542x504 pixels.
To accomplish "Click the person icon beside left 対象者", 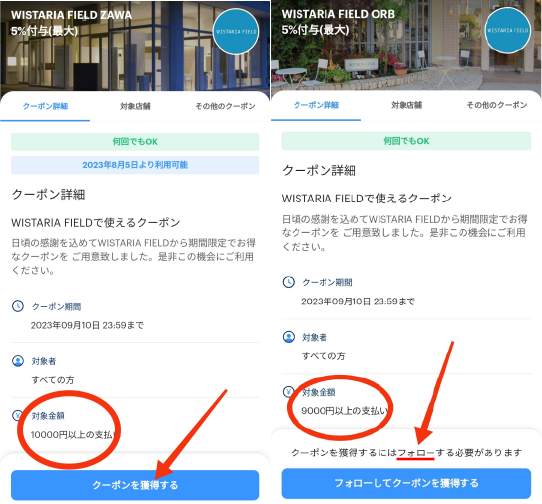I will click(x=18, y=361).
